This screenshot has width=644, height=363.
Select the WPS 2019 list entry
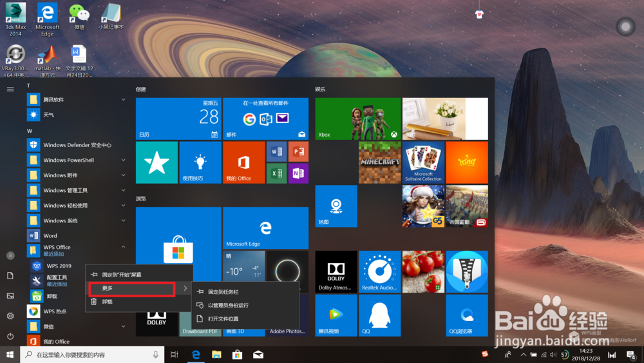point(57,266)
